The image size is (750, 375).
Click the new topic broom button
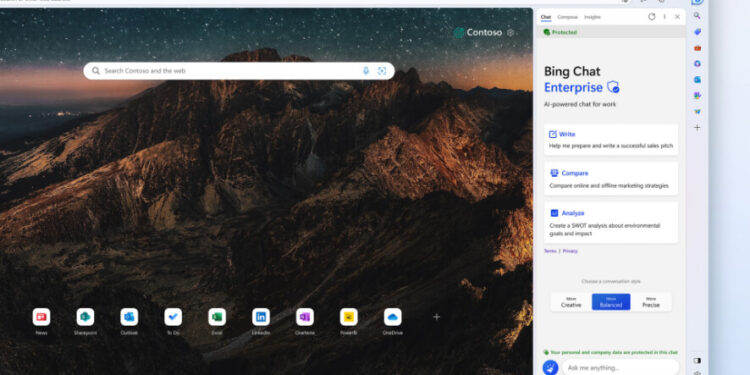[x=550, y=367]
